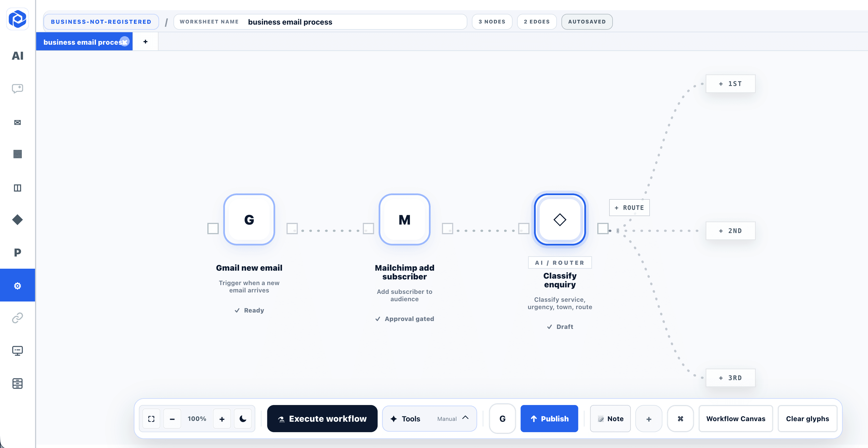Zoom in with the plus button beside 100%
The width and height of the screenshot is (868, 448).
(222, 419)
